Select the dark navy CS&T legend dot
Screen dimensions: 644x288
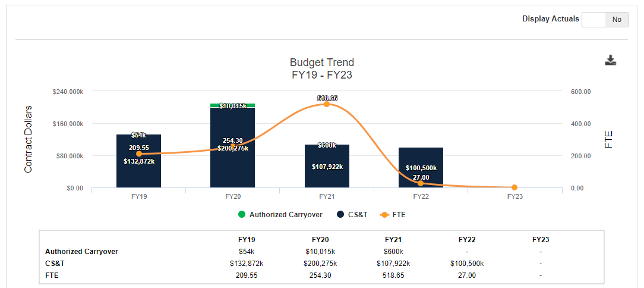point(340,214)
